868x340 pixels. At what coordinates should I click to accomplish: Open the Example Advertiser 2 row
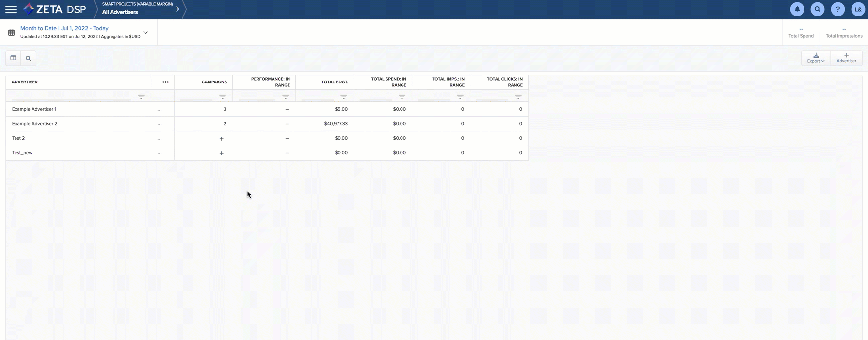point(35,124)
